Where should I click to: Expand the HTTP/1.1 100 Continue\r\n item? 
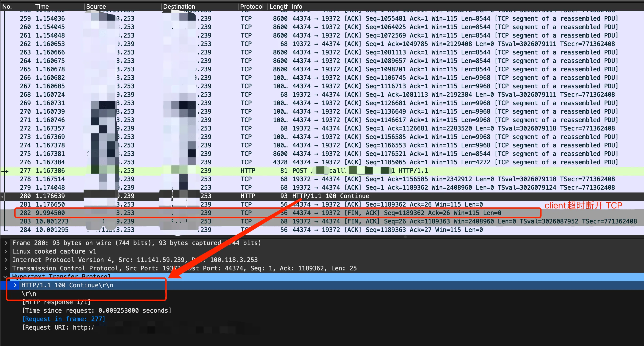pyautogui.click(x=15, y=285)
